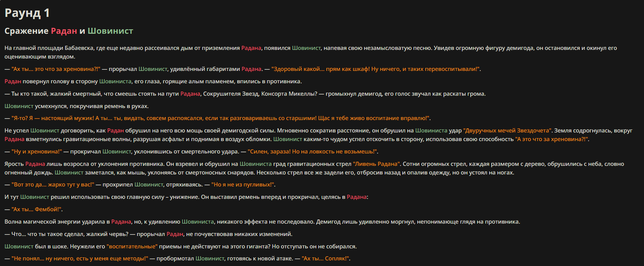Select the quote "Ах ты... Сопляк!"
The image size is (644, 266).
click(x=326, y=258)
